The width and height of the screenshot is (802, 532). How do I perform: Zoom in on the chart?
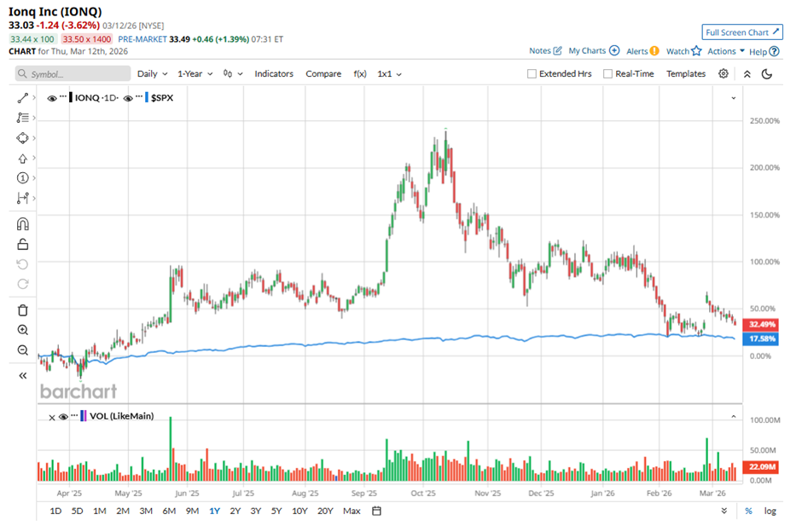(23, 330)
